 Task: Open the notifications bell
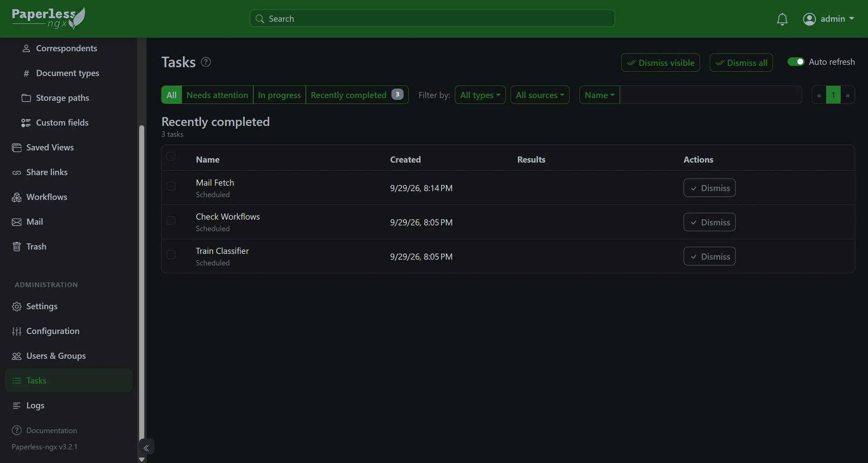pos(782,19)
